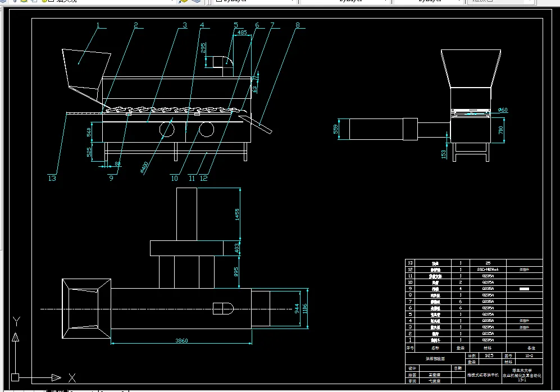Click the 525 leg height dimension
The height and width of the screenshot is (392, 560).
click(x=89, y=152)
